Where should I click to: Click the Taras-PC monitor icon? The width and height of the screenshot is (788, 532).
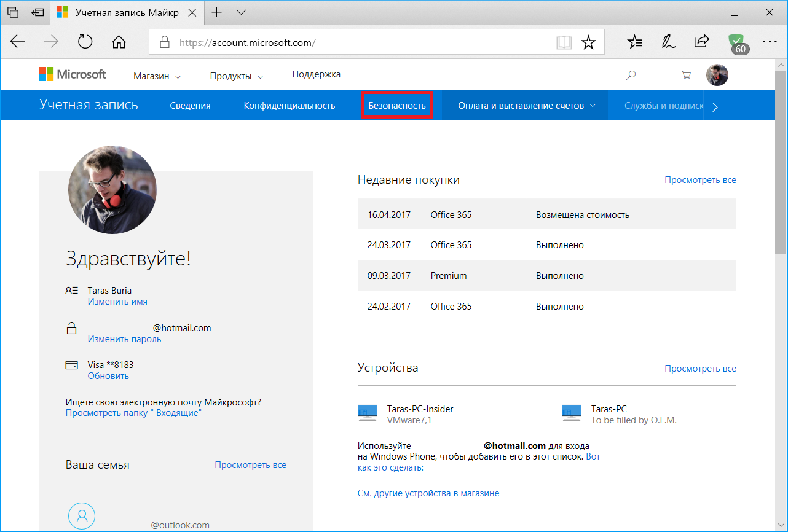(572, 413)
